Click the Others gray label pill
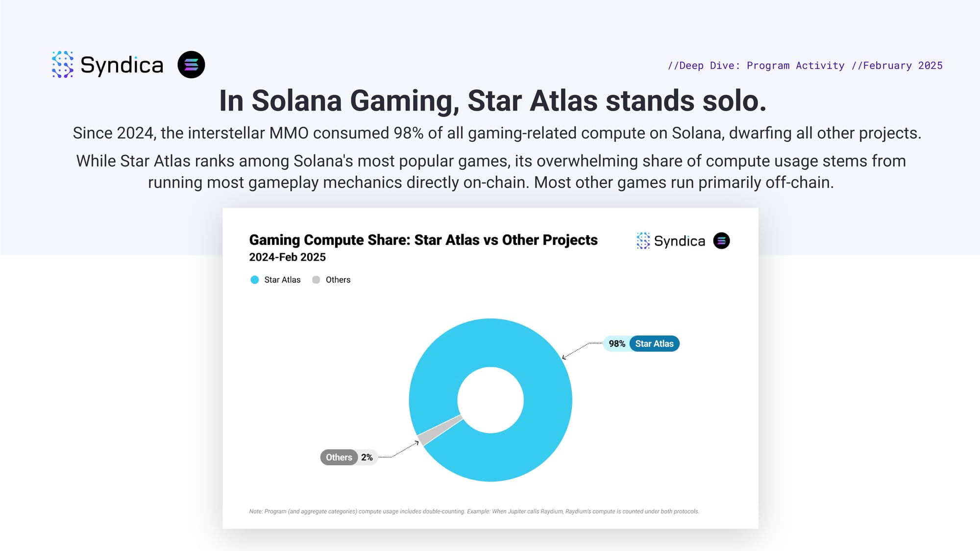The height and width of the screenshot is (551, 980). tap(339, 457)
